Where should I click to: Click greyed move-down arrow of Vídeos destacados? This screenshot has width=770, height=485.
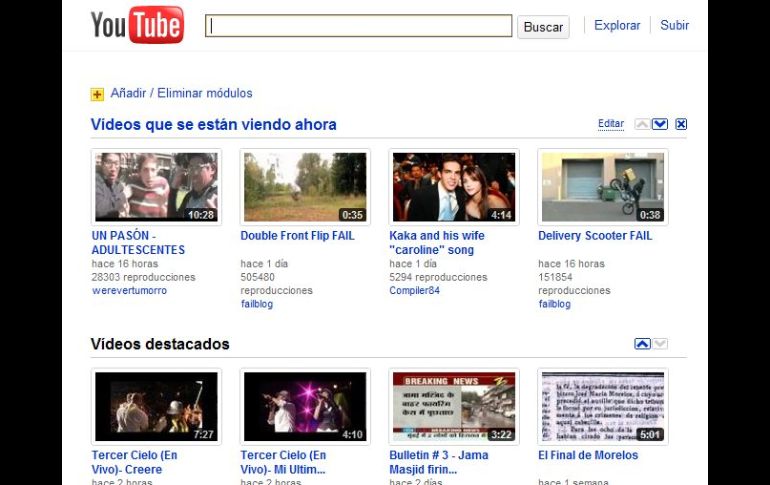pos(660,344)
